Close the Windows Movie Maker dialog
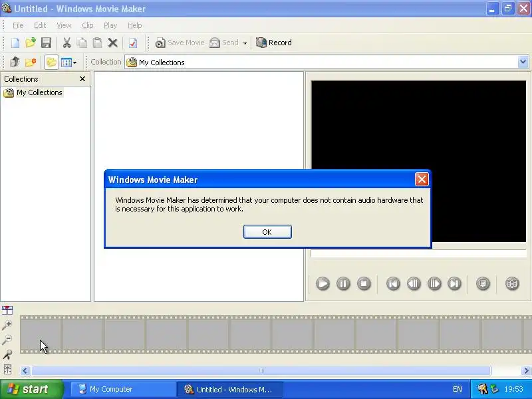Image resolution: width=532 pixels, height=399 pixels. (x=422, y=179)
